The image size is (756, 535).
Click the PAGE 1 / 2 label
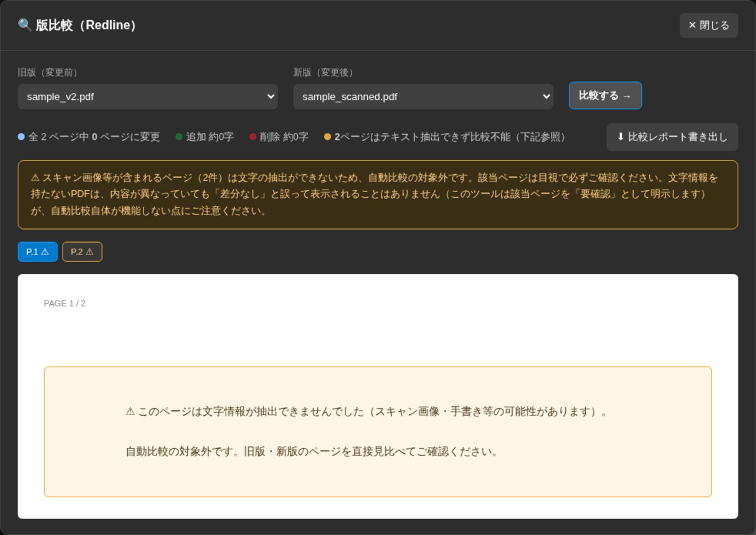64,304
